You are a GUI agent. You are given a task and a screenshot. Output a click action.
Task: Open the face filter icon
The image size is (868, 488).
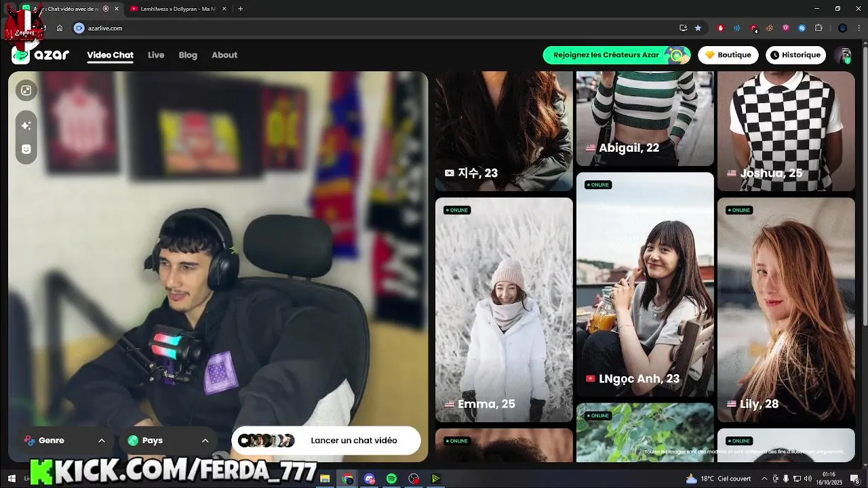click(26, 149)
